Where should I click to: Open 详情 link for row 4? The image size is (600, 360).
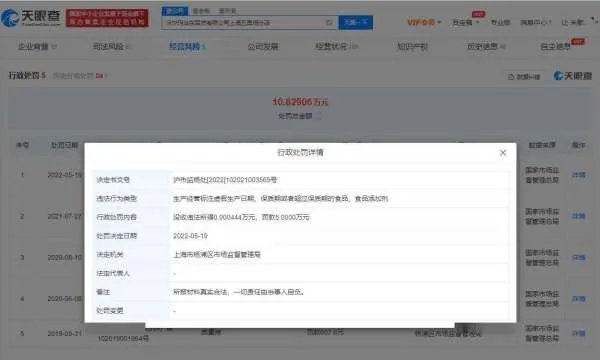[x=579, y=298]
